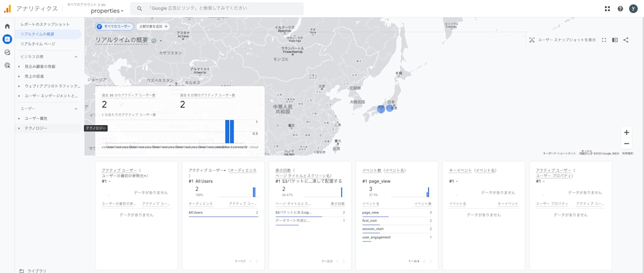Click 利用規約 link on the map

[x=627, y=153]
